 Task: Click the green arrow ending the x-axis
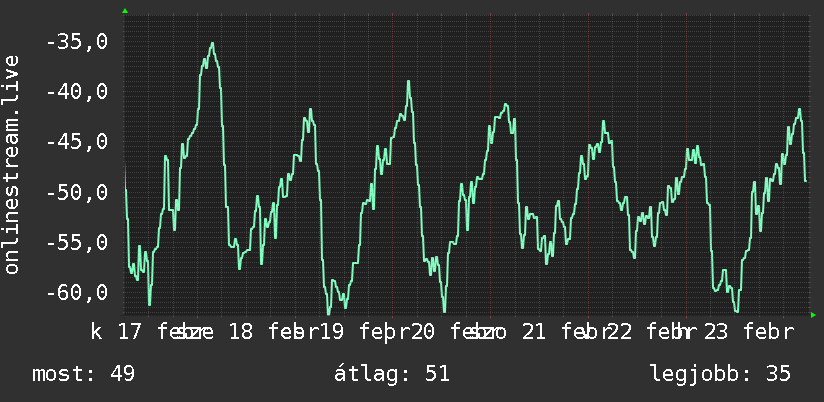(x=813, y=315)
